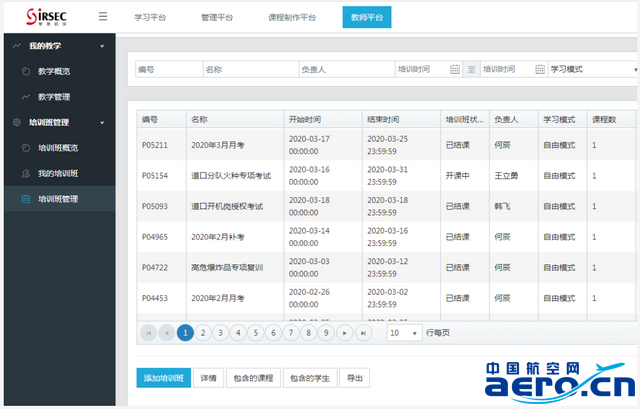640x409 pixels.
Task: Sort by the 结束时间 column header
Action: 401,120
